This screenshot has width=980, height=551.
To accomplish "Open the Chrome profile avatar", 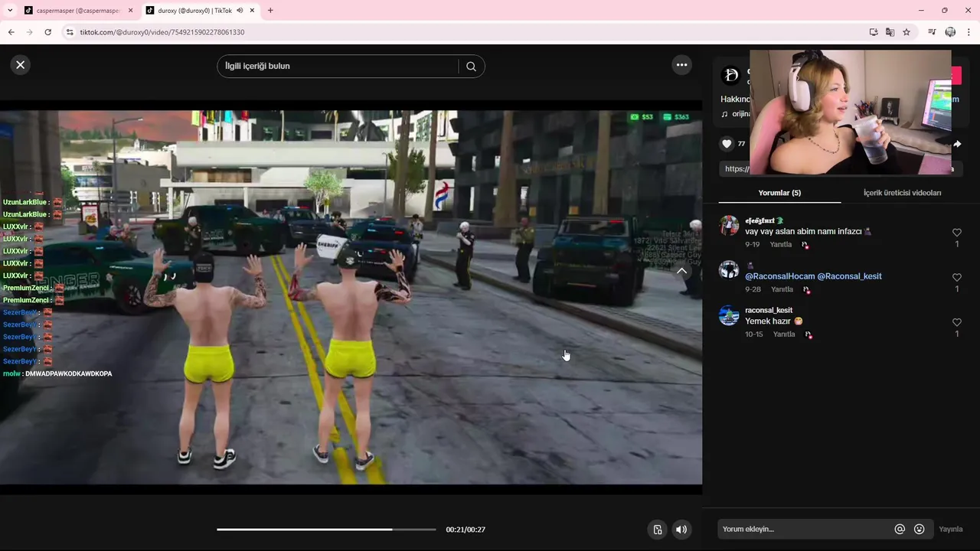I will (x=950, y=32).
